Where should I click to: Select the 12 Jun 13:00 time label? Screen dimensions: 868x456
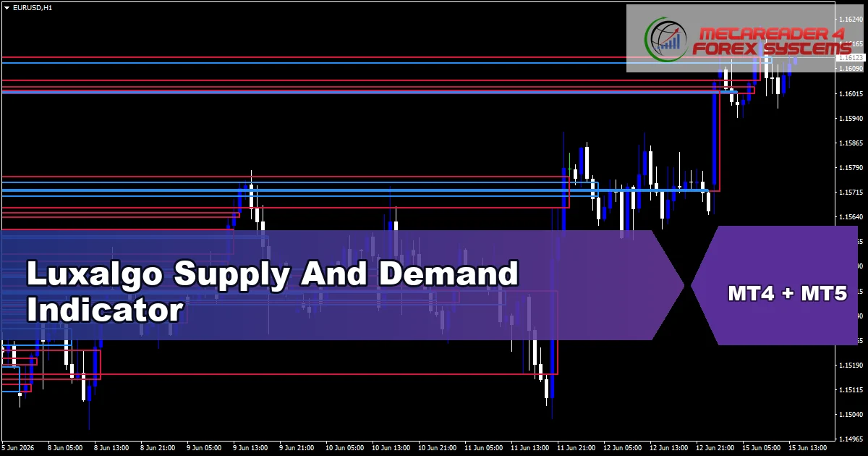(x=668, y=447)
